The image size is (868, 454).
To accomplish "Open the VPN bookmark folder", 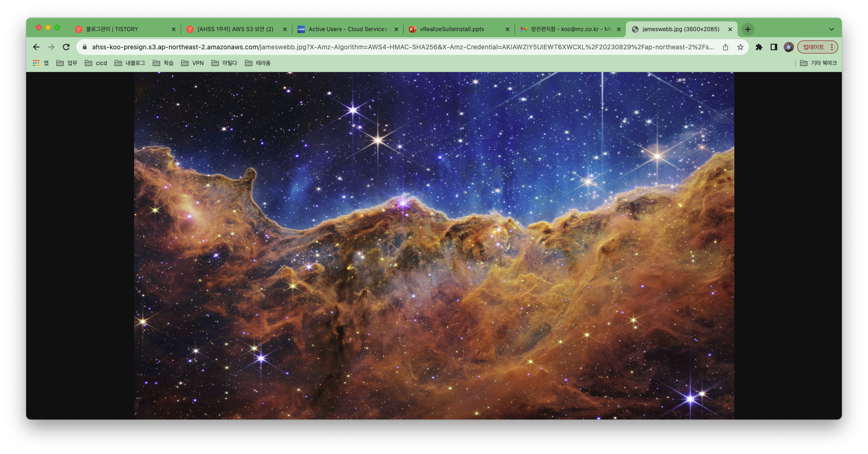I will pos(192,63).
